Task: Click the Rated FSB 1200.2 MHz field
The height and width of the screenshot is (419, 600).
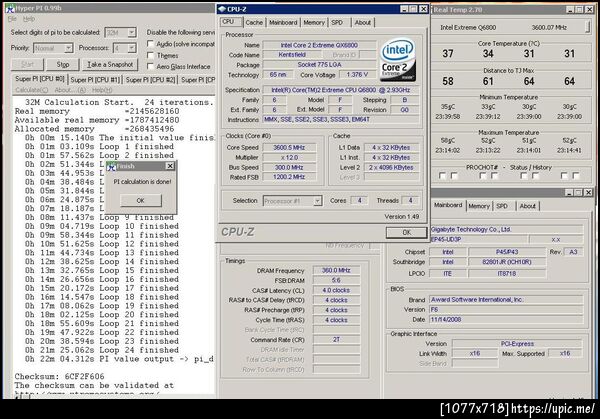Action: tap(289, 177)
